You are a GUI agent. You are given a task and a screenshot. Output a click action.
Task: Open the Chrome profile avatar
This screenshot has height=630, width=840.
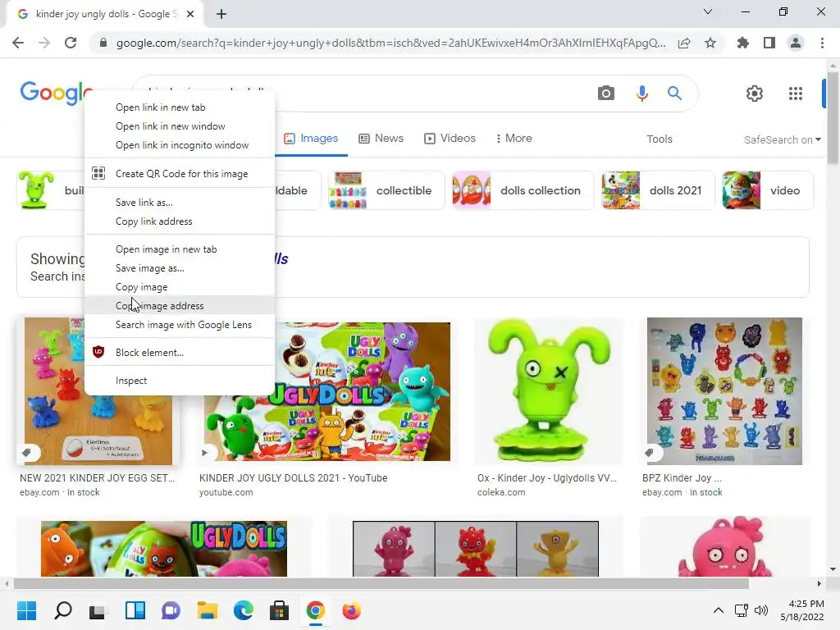point(796,43)
